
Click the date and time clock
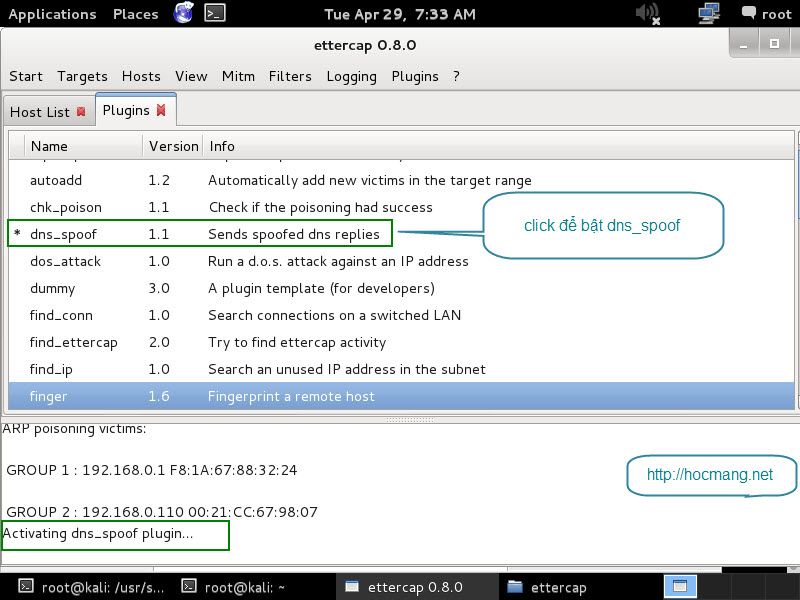point(400,14)
